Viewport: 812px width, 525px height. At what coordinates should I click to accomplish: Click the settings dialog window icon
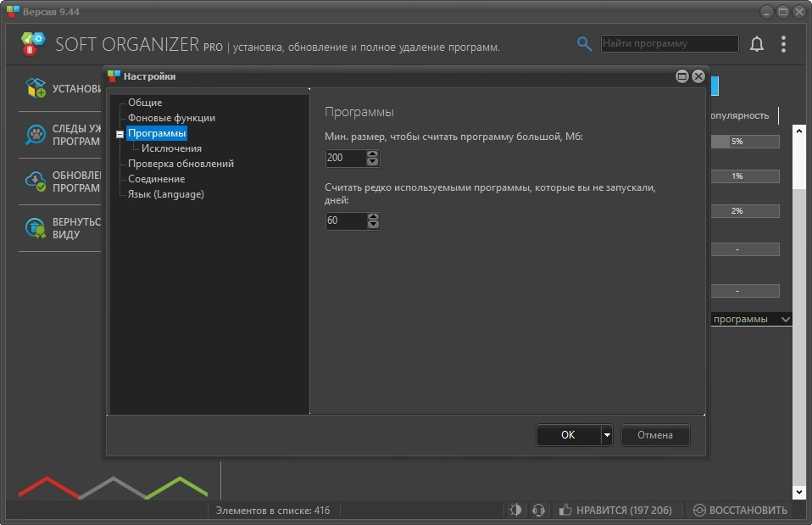pyautogui.click(x=114, y=76)
